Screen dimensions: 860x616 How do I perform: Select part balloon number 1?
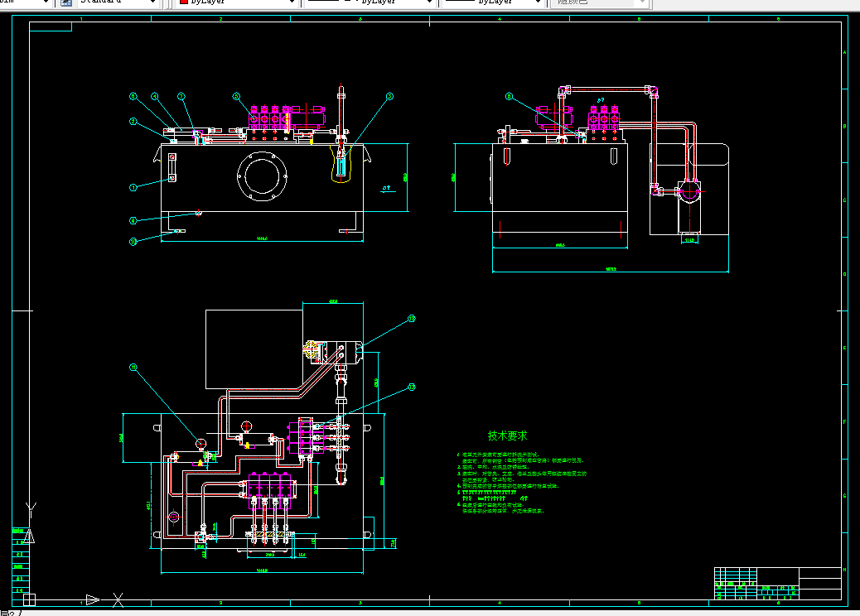click(133, 187)
